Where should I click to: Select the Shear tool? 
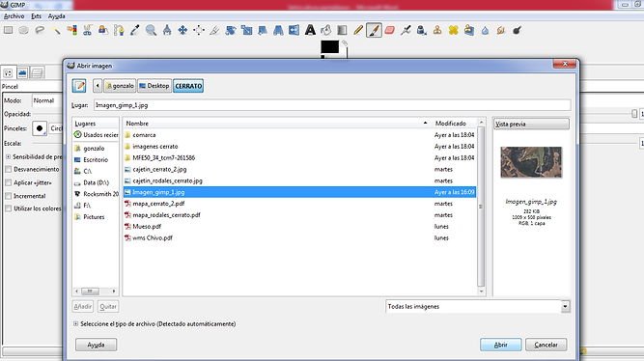(263, 30)
